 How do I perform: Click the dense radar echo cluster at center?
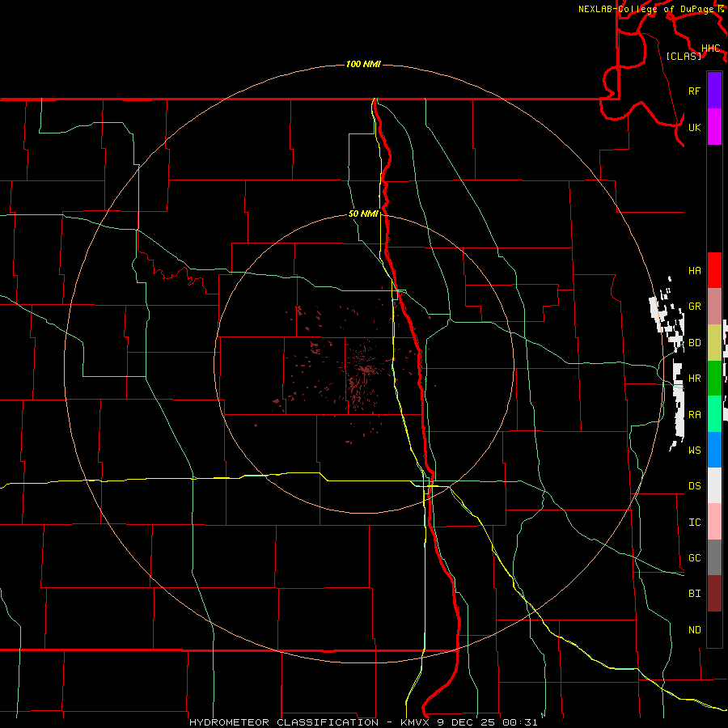click(x=366, y=370)
